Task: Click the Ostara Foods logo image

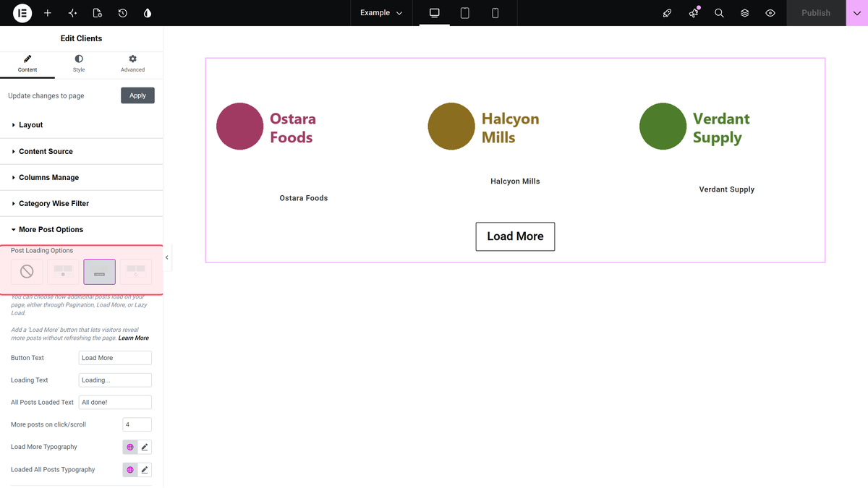Action: [x=268, y=127]
